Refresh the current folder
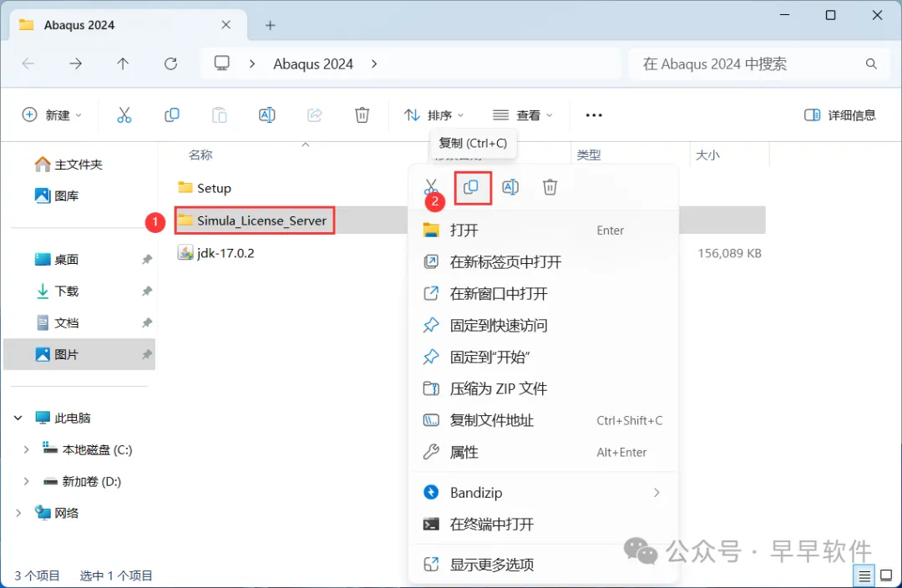 [x=171, y=63]
